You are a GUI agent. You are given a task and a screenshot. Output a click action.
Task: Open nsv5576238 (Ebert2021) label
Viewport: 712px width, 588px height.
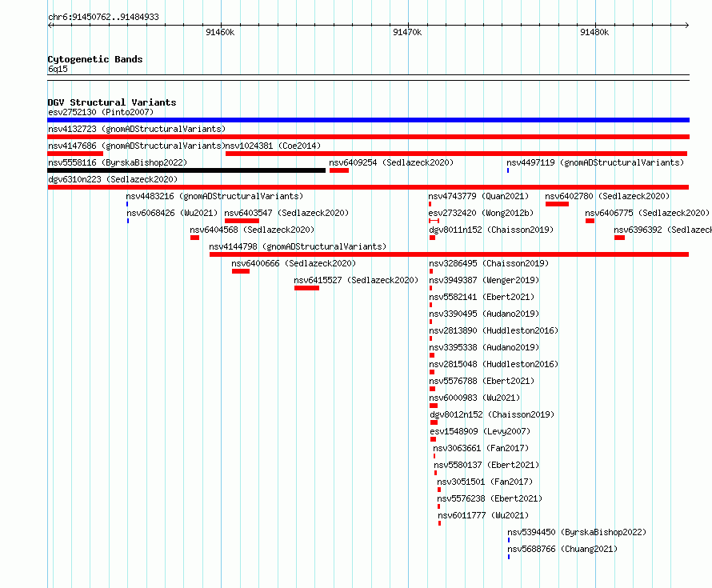pos(490,498)
